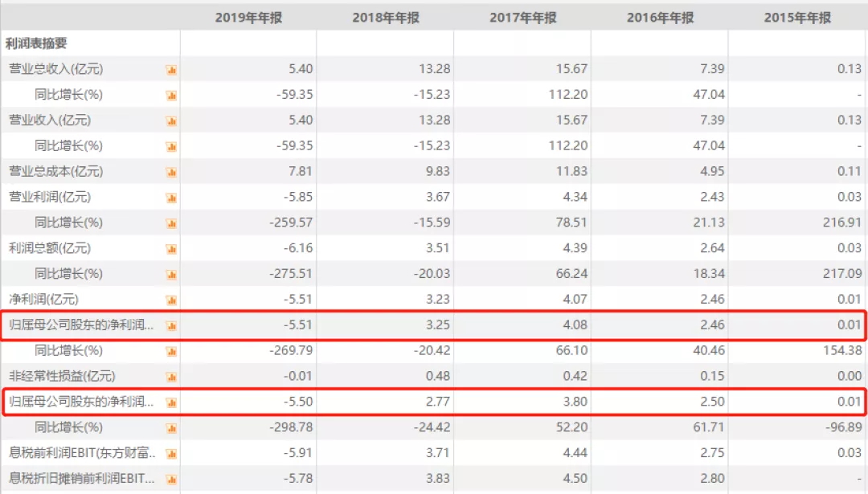Open chart icon beside 营业总成本(亿元)
868x494 pixels.
(x=170, y=172)
